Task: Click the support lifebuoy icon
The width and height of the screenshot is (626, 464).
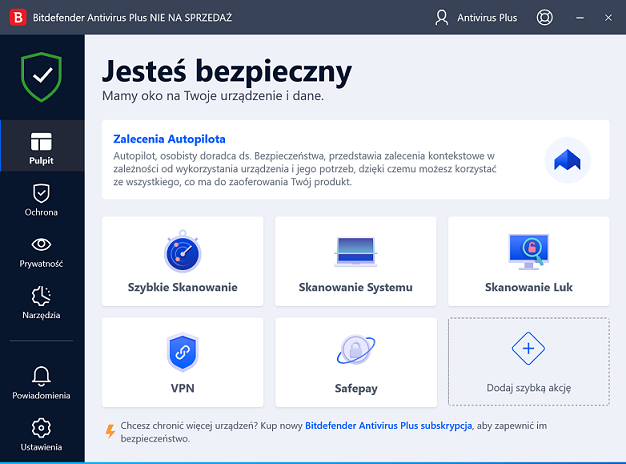Action: pyautogui.click(x=545, y=17)
